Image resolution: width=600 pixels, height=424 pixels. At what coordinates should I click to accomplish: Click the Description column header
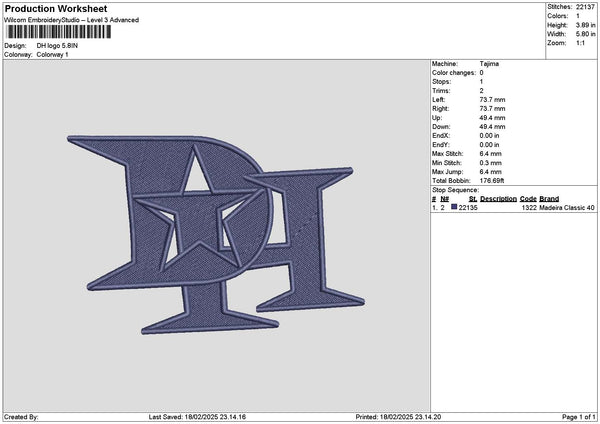click(498, 199)
